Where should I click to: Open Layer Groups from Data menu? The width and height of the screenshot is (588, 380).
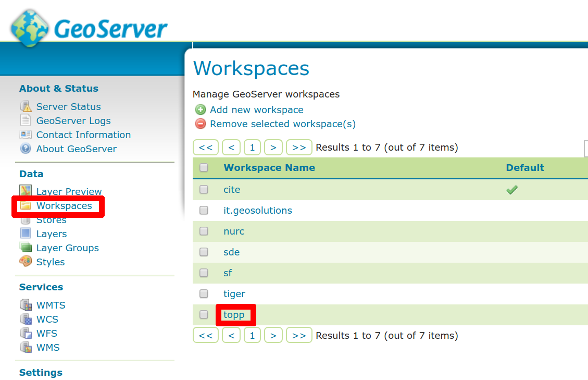[x=68, y=248]
